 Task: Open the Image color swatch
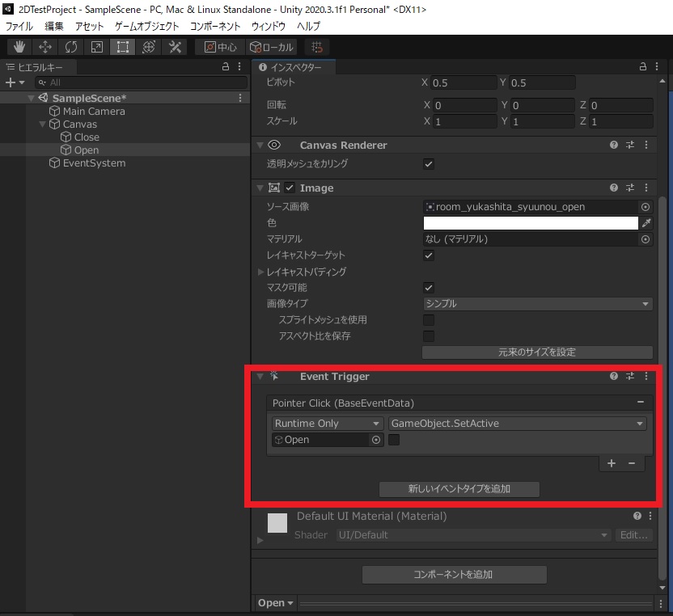click(x=531, y=223)
